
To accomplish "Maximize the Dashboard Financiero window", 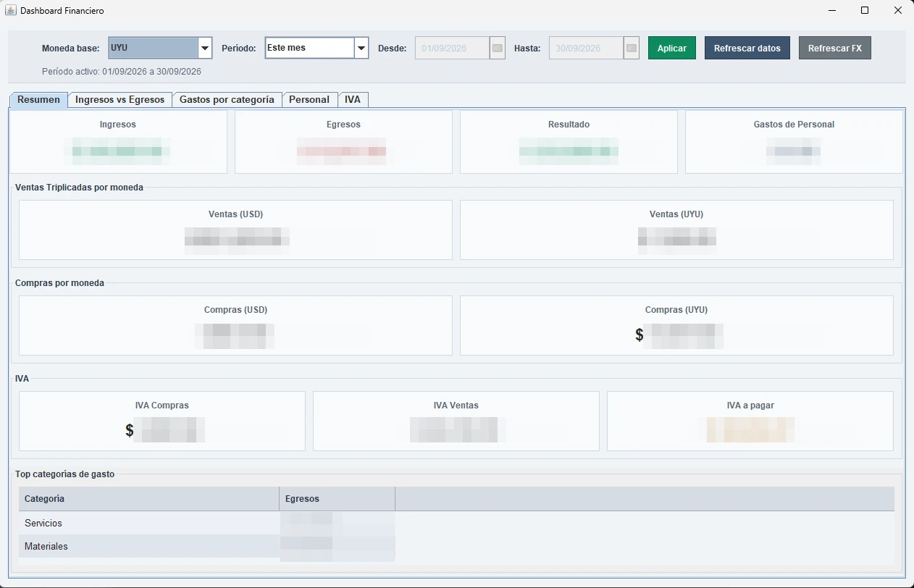I will coord(865,11).
